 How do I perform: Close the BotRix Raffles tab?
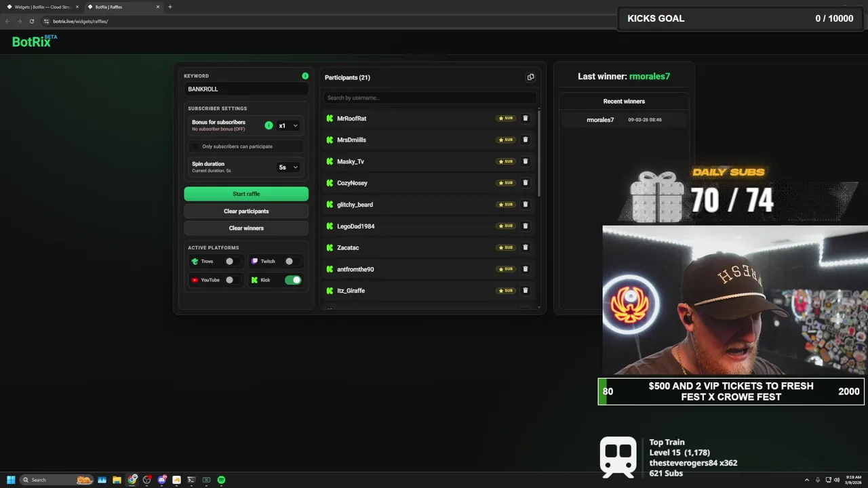158,7
